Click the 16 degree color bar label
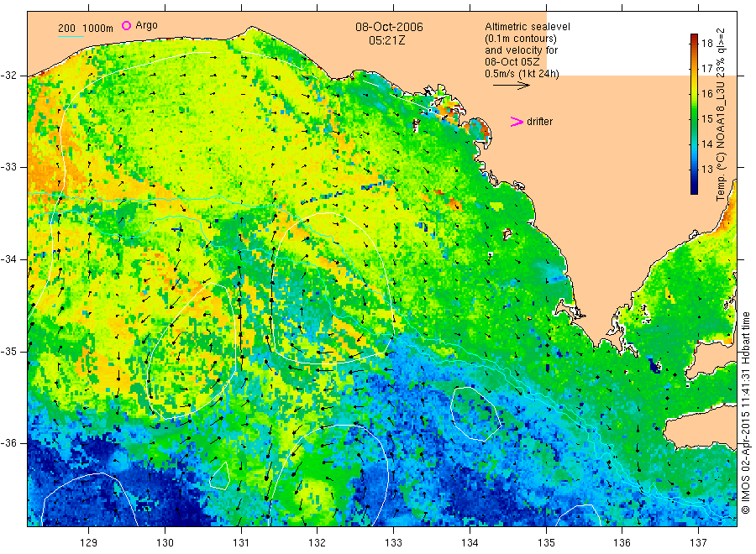Viewport: 756px width, 554px height. click(706, 93)
